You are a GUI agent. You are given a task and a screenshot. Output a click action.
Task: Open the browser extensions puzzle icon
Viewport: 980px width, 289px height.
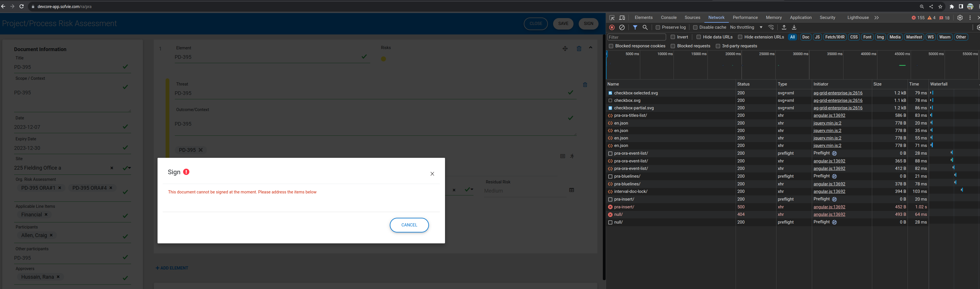952,6
